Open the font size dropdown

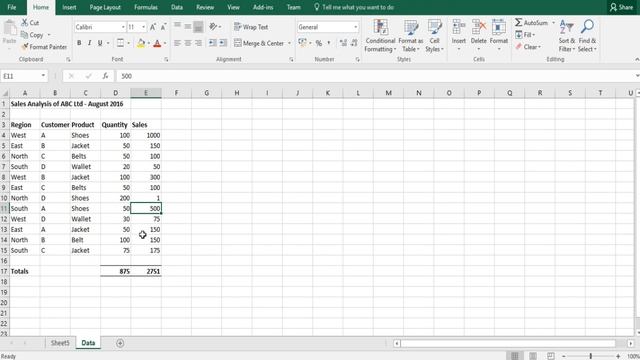pos(143,27)
